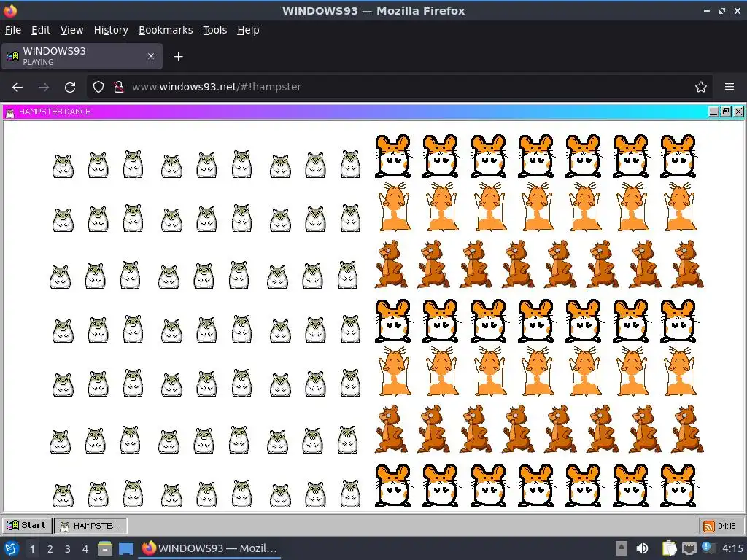
Task: Open the View menu
Action: coord(71,30)
